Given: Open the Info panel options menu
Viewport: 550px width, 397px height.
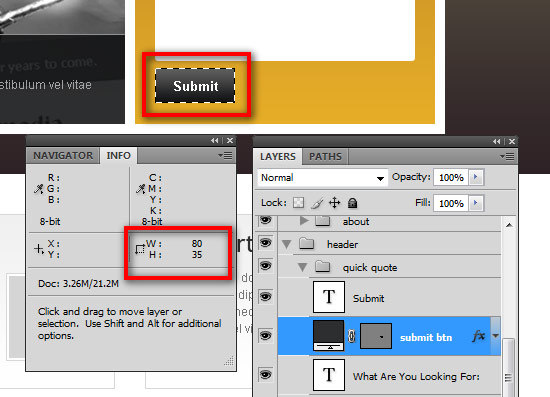Looking at the screenshot, I should point(225,155).
